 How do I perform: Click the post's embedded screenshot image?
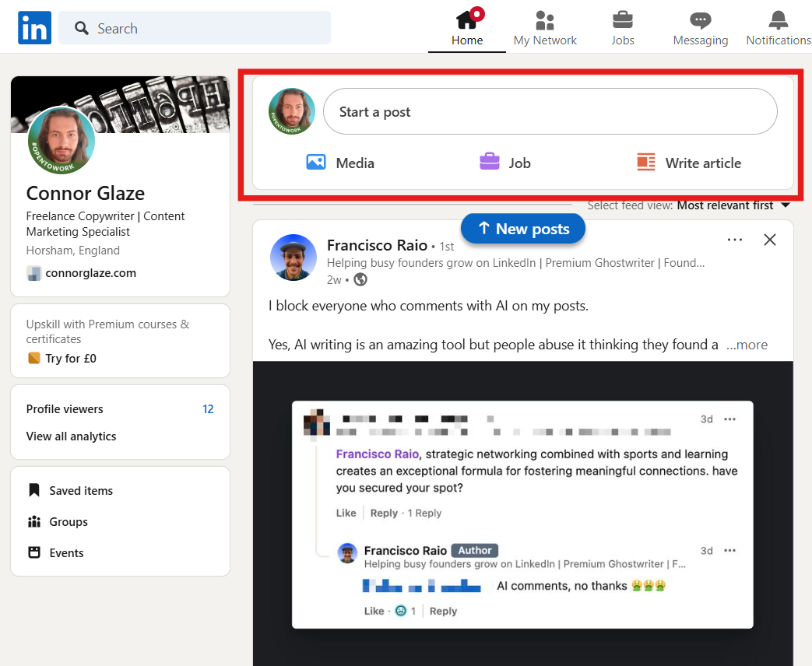[522, 514]
